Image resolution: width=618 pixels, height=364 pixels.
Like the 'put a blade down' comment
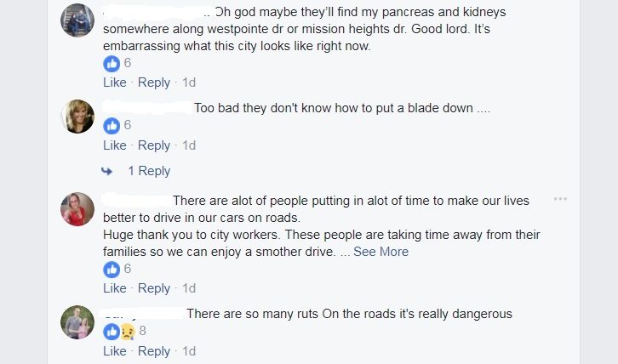114,145
